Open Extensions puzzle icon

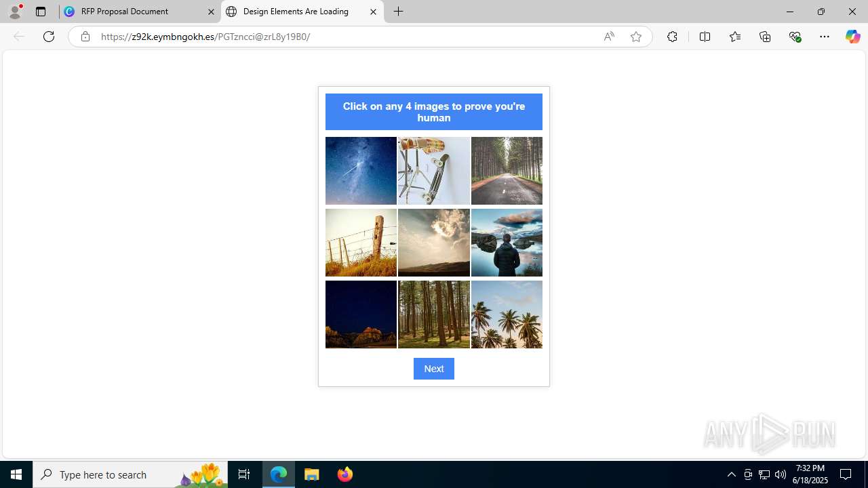point(672,37)
